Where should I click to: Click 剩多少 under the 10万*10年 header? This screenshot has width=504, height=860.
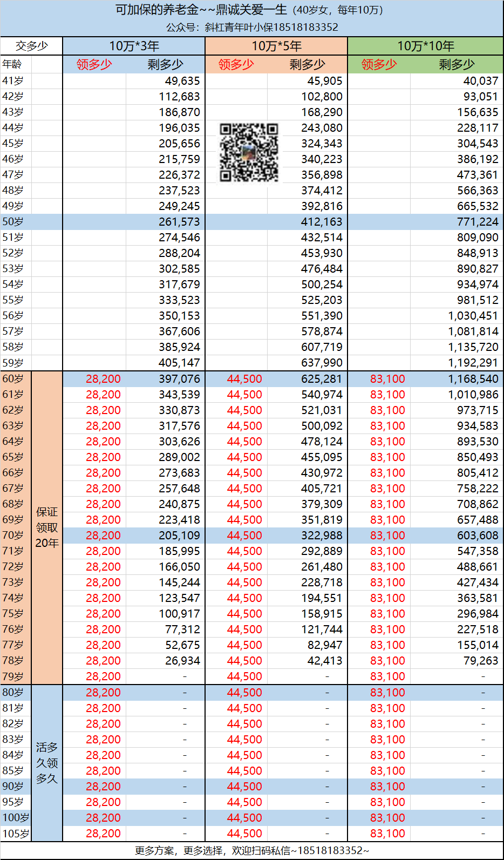[x=457, y=64]
